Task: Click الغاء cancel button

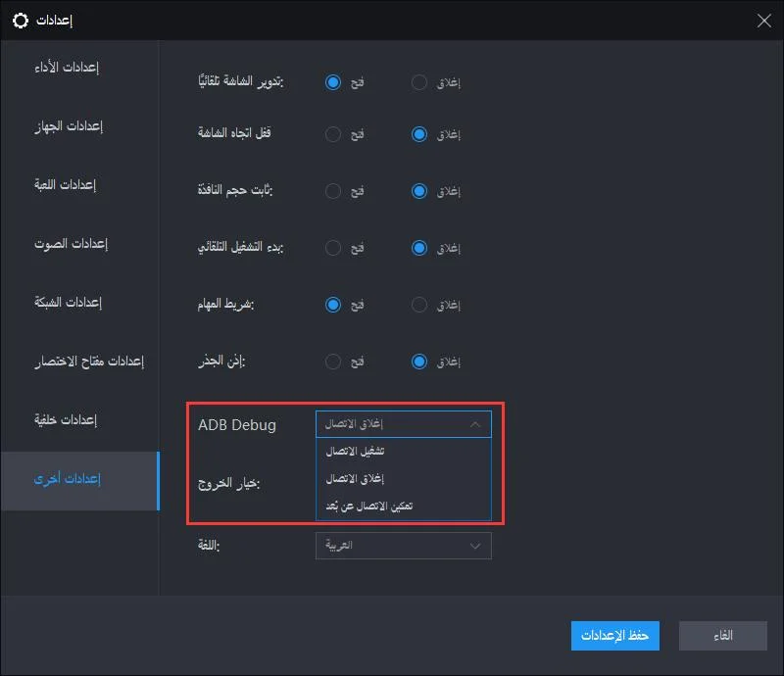Action: (723, 636)
